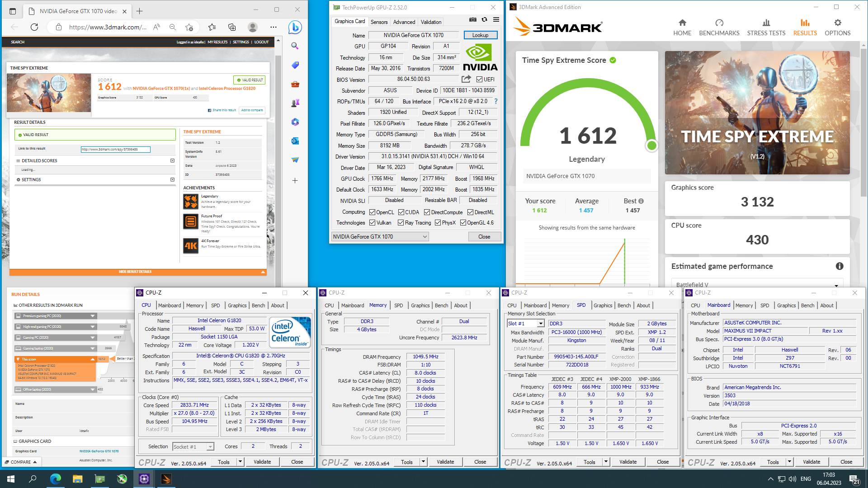The width and height of the screenshot is (868, 488).
Task: Open the Edge collections icon
Action: [x=232, y=27]
